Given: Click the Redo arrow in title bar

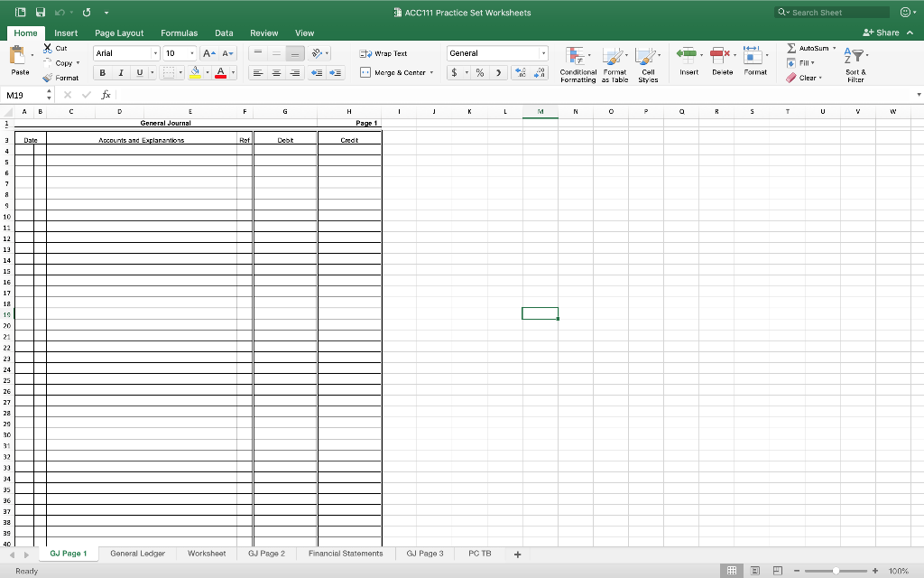Looking at the screenshot, I should (87, 13).
